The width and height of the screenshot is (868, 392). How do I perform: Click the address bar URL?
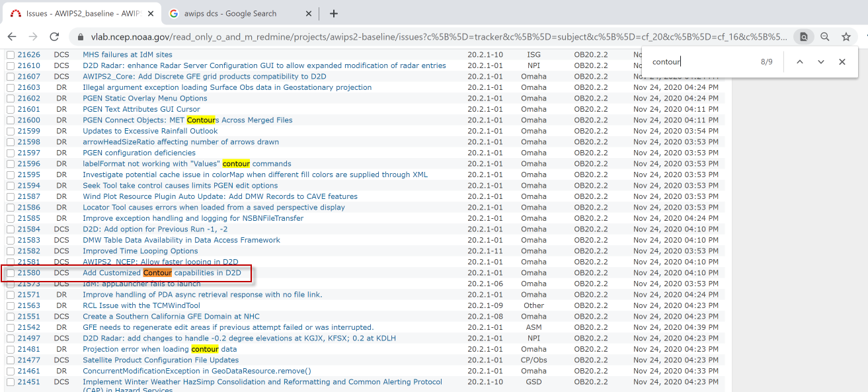[438, 37]
